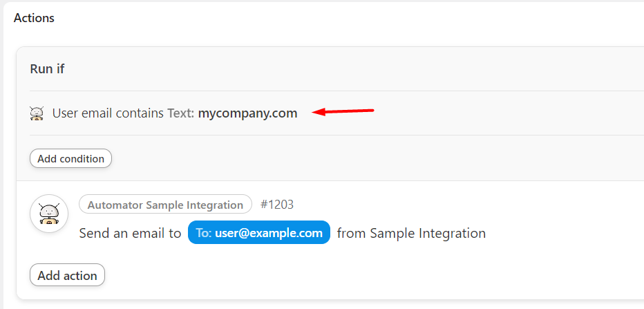Screen dimensions: 644x309
Task: Click the "Actions" section title
Action: 34,18
